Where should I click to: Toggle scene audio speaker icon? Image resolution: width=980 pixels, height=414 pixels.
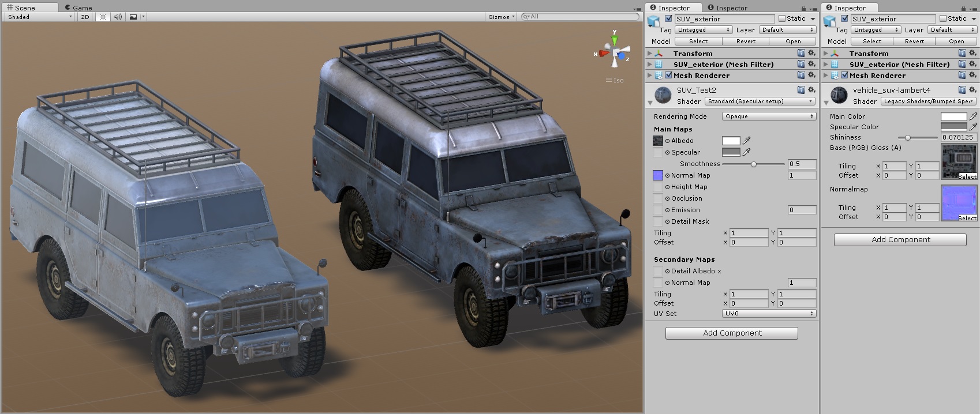pyautogui.click(x=118, y=17)
